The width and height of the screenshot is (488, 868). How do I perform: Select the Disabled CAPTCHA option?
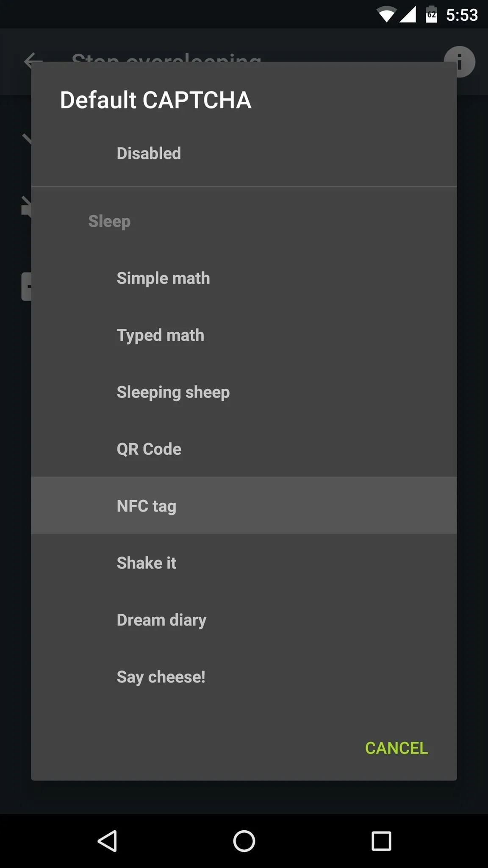244,153
